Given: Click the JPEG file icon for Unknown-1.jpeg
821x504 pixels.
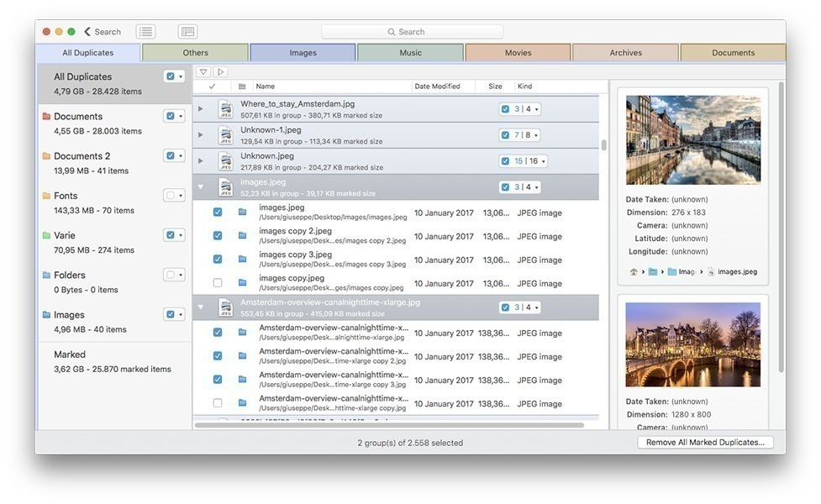Looking at the screenshot, I should pyautogui.click(x=225, y=135).
